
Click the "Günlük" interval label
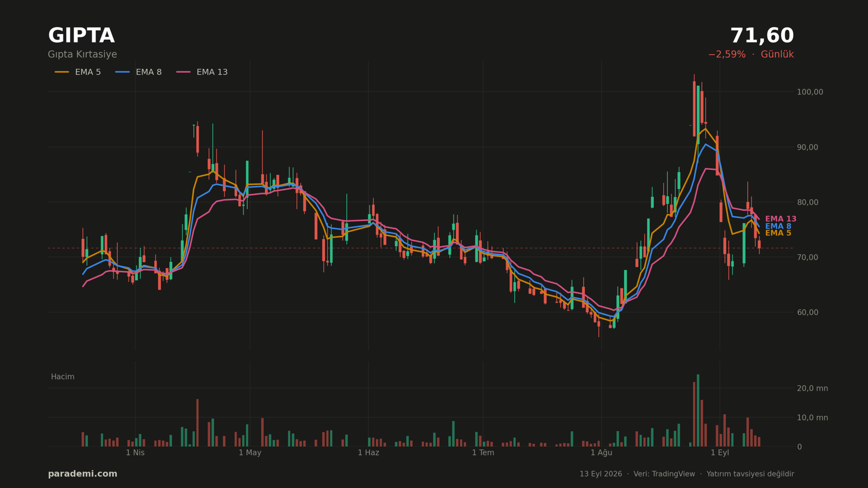point(777,55)
